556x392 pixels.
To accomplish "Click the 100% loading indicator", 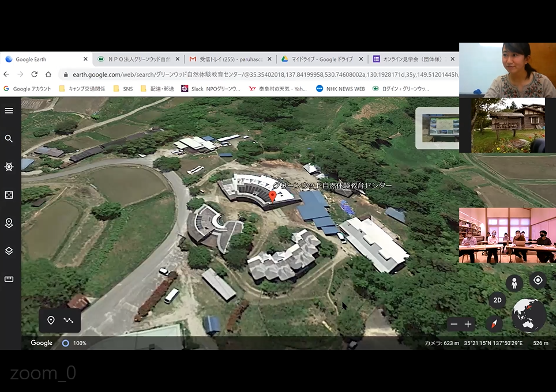I will [74, 343].
